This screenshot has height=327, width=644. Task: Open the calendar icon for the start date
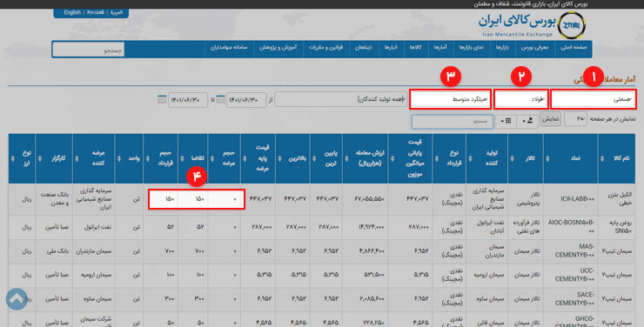(220, 99)
